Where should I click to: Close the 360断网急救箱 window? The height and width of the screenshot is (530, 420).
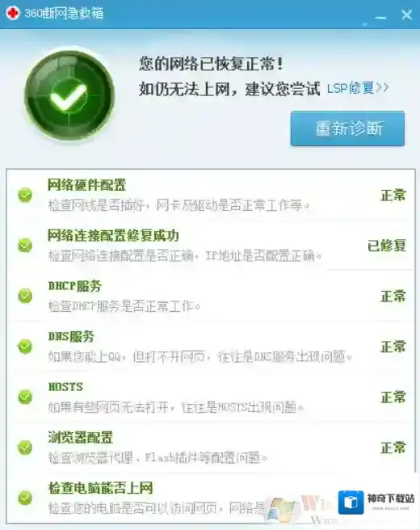406,15
